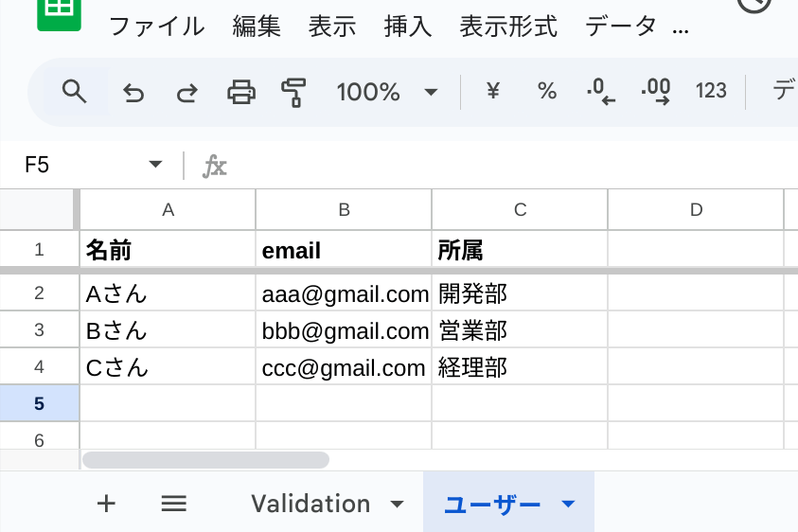Select the 開発部 cell
798x532 pixels.
520,293
